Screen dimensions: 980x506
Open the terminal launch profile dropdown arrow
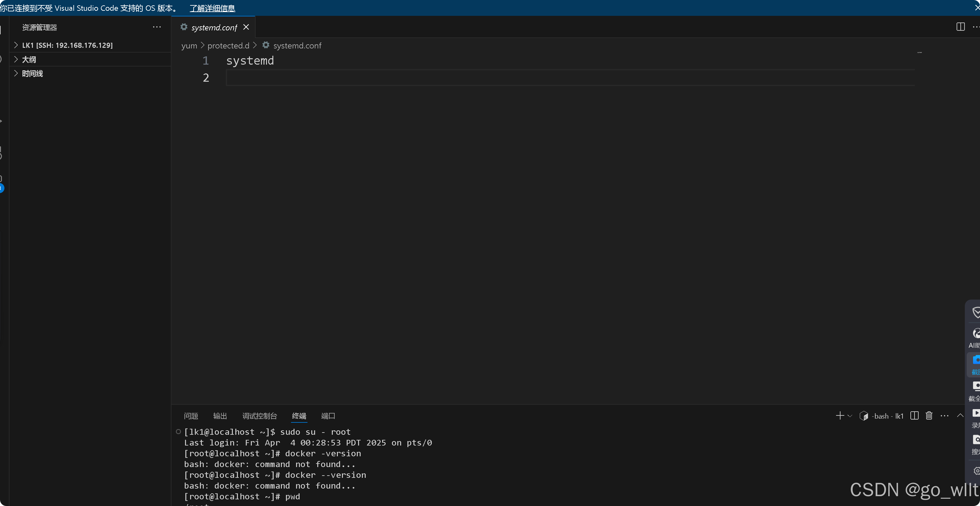(850, 416)
